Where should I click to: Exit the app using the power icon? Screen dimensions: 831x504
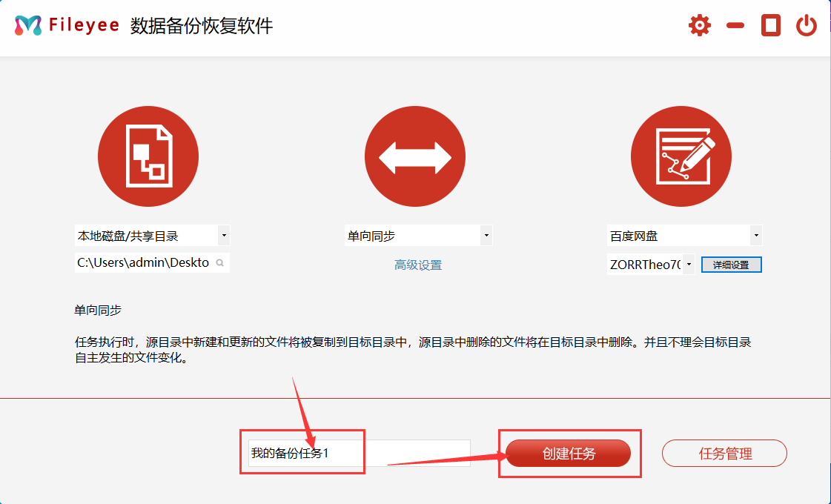pos(806,26)
